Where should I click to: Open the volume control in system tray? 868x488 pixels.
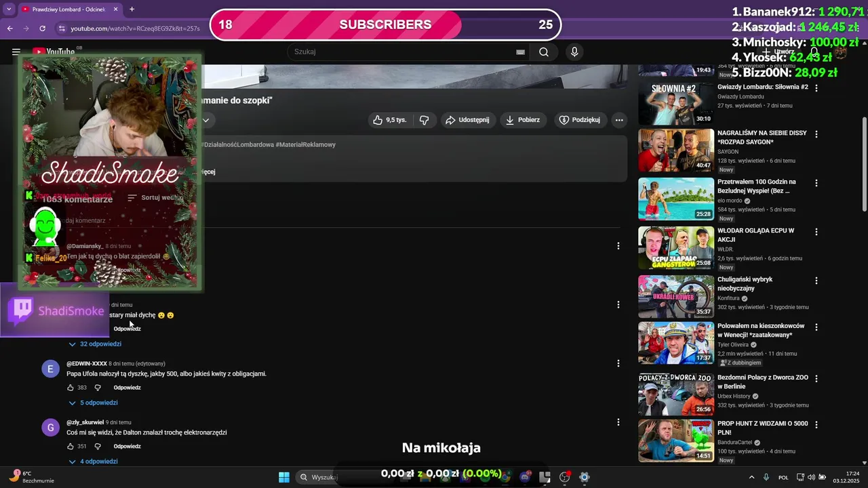point(812,477)
